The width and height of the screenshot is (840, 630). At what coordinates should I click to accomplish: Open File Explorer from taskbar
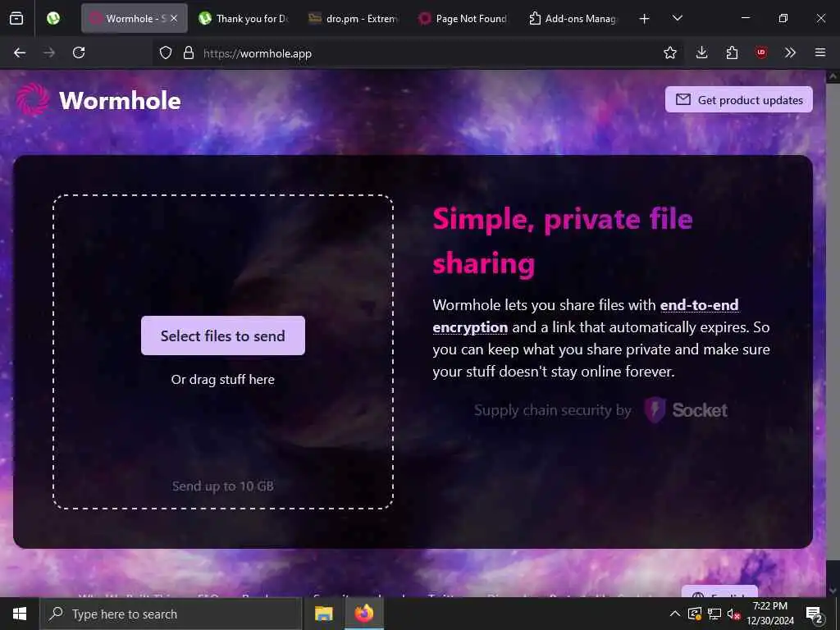[x=323, y=614]
